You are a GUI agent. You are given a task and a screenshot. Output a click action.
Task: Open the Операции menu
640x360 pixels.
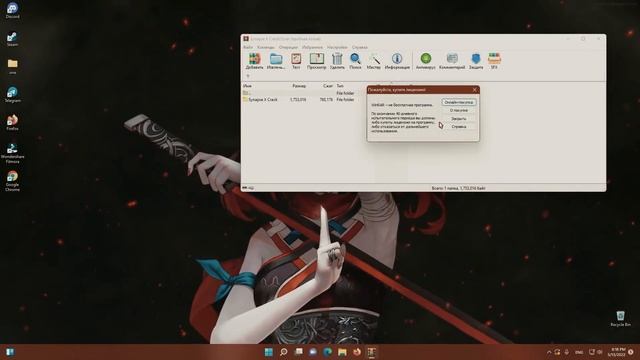tap(288, 47)
